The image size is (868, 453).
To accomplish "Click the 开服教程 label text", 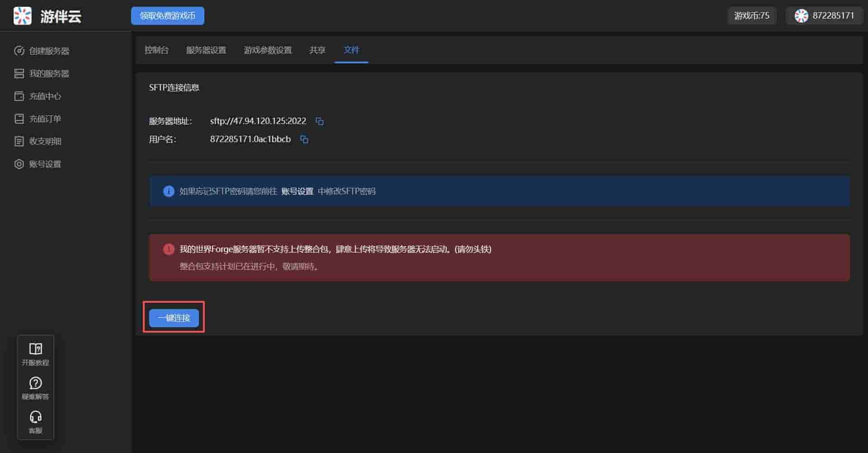I will coord(36,362).
